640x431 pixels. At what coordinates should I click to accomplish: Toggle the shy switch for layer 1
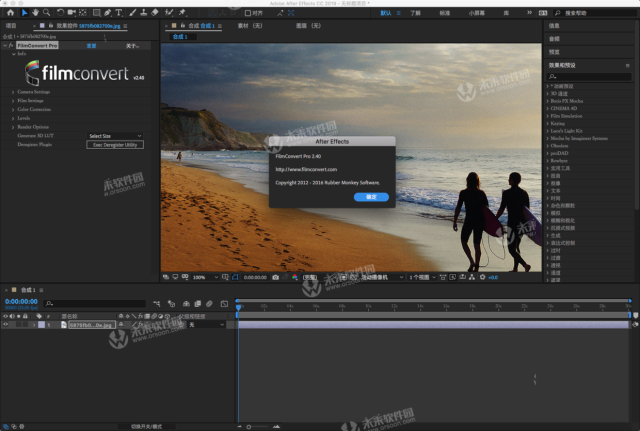tap(121, 325)
